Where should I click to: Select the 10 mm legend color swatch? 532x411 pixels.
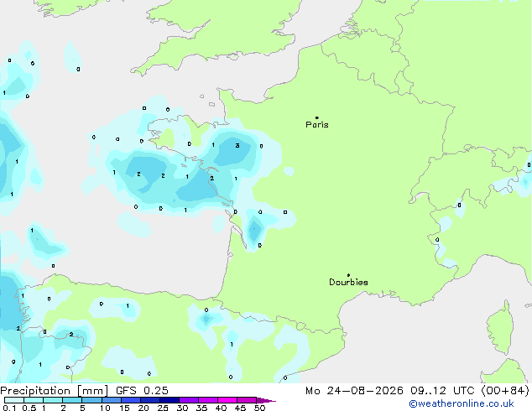click(x=111, y=400)
